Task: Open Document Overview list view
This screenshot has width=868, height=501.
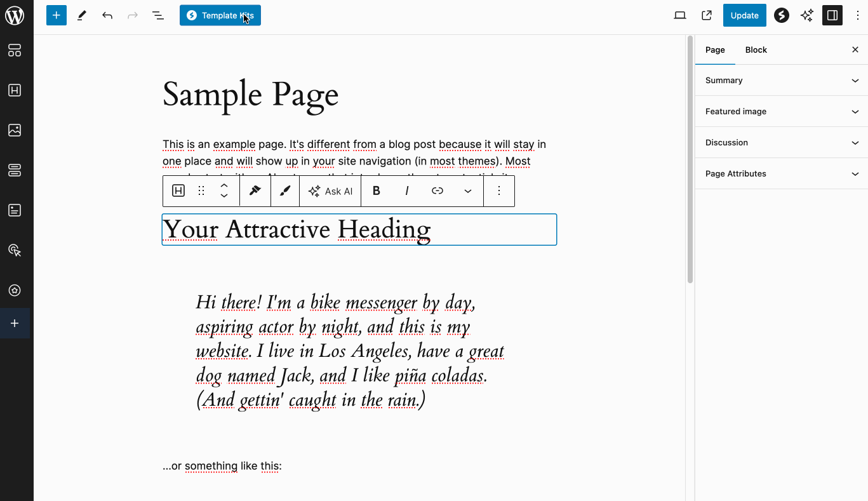Action: click(x=158, y=16)
